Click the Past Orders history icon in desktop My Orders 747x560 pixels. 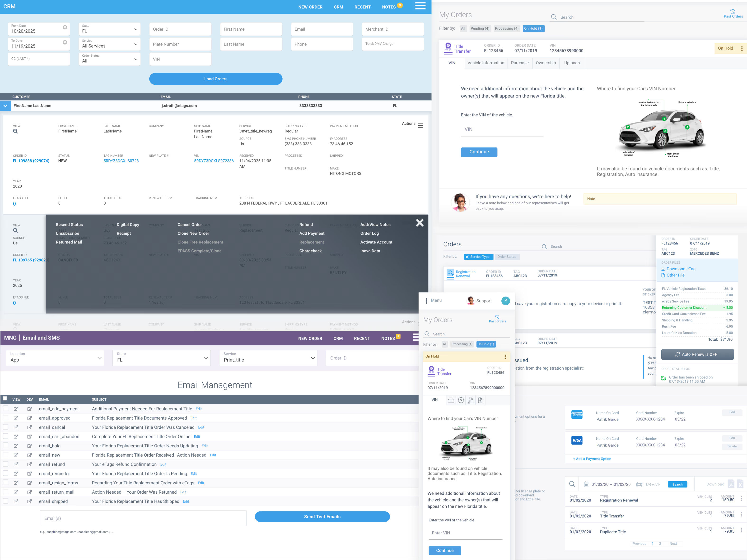point(733,12)
